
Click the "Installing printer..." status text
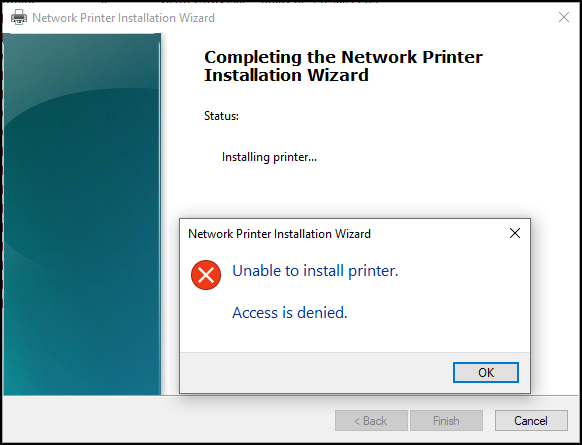pyautogui.click(x=269, y=157)
